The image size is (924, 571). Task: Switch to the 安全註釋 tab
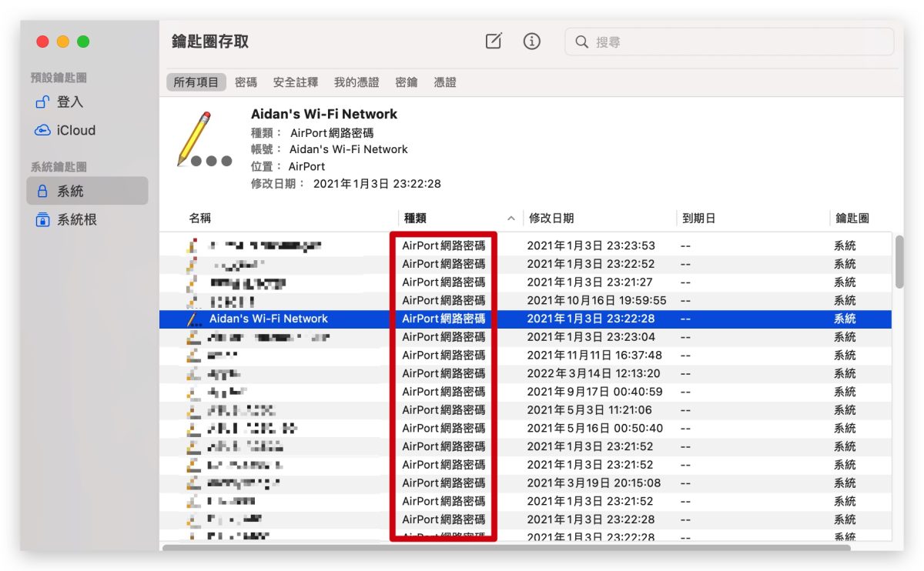pos(295,82)
